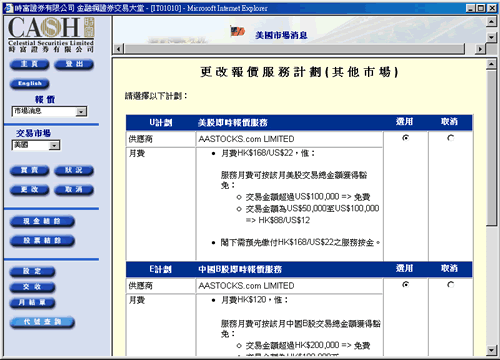
Task: Go to home with the 主頁 button
Action: coord(30,64)
